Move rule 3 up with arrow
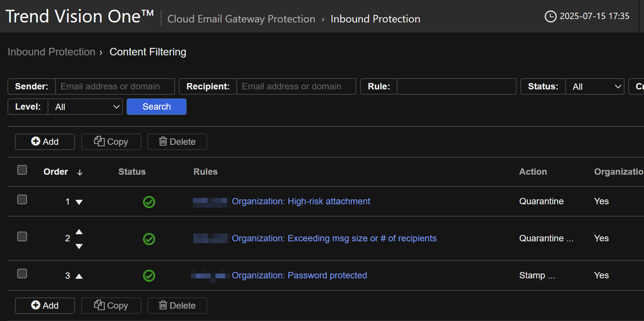644x321 pixels. click(79, 276)
